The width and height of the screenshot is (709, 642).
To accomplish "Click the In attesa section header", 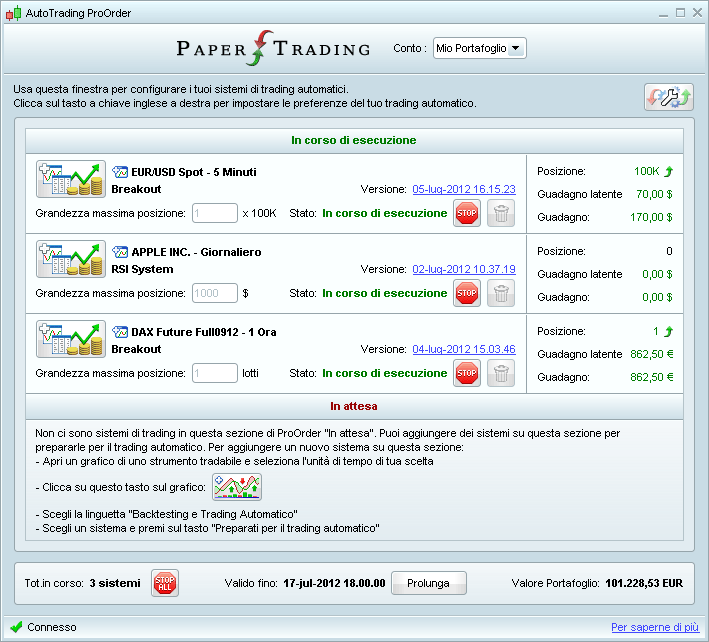I will pos(354,406).
